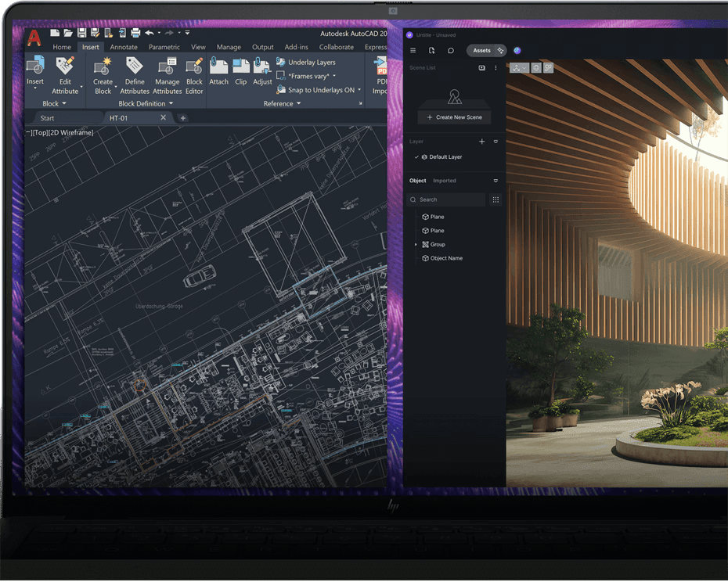Switch to the Annotate ribbon tab

[x=124, y=47]
